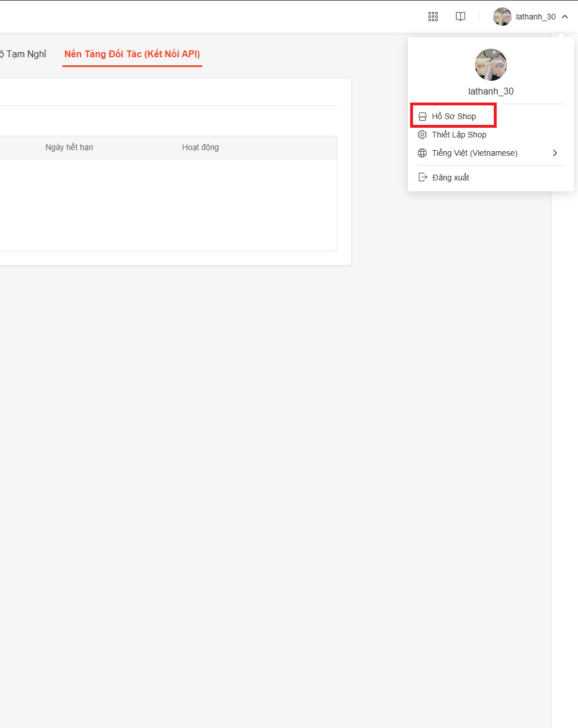Image resolution: width=578 pixels, height=728 pixels.
Task: Expand language submenu with the right chevron
Action: pos(555,153)
